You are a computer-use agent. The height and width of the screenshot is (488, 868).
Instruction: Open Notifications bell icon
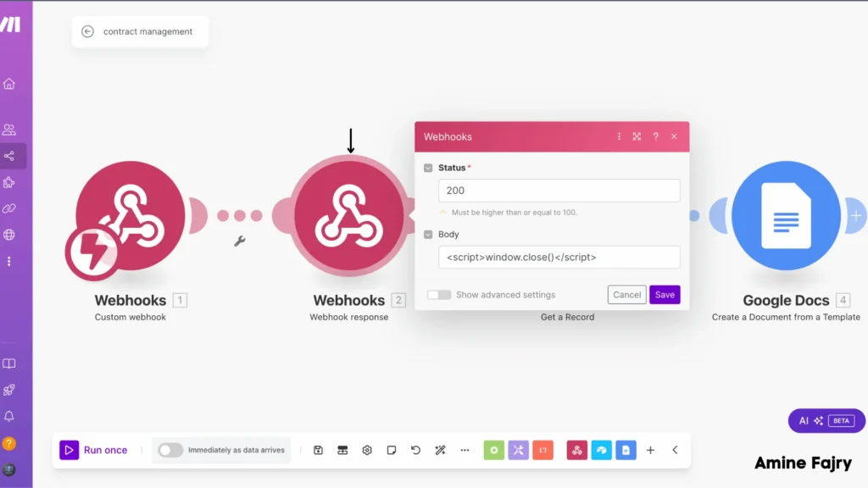tap(8, 416)
